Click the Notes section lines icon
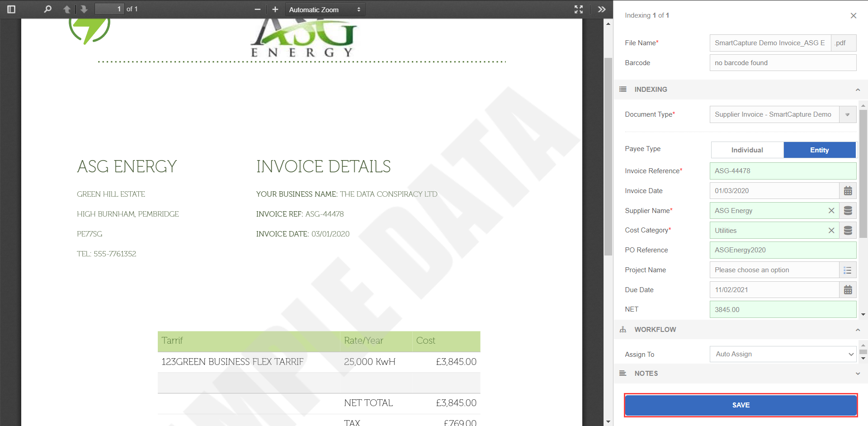Viewport: 868px width, 426px height. [623, 374]
